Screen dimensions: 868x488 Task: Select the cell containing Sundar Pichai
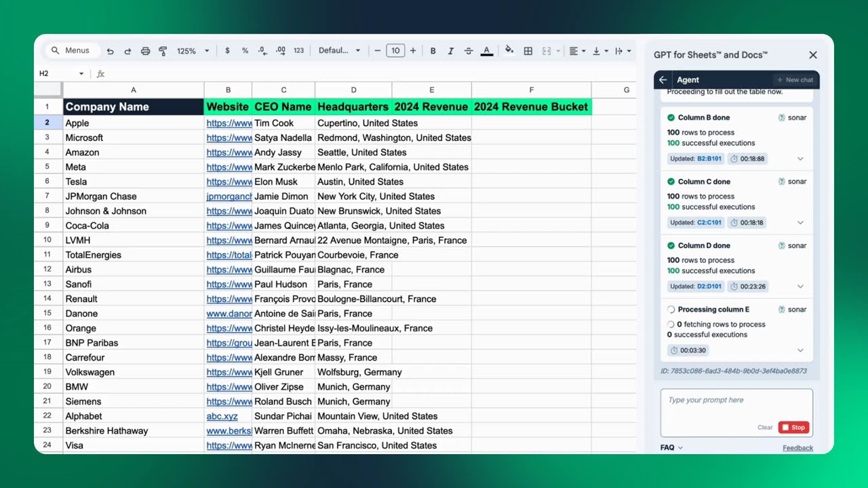pyautogui.click(x=283, y=416)
